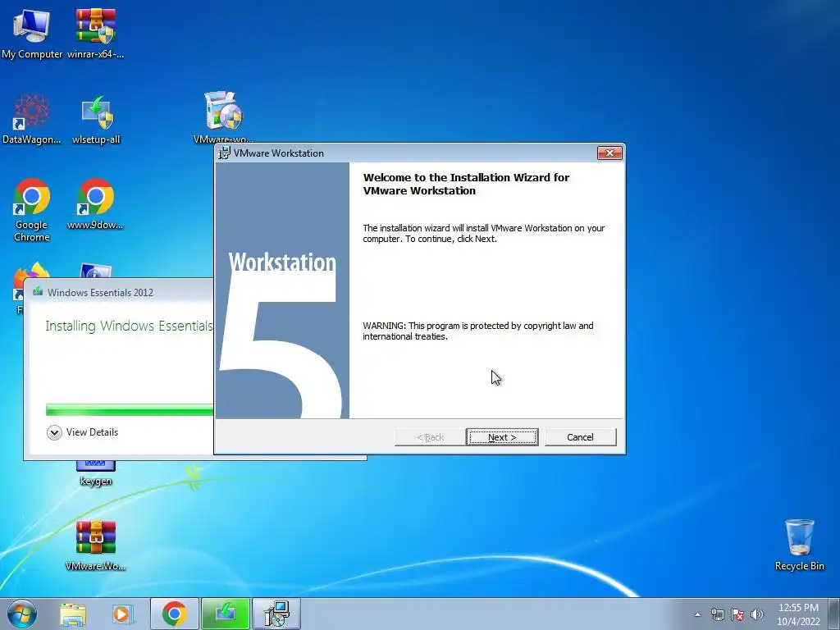Viewport: 840px width, 630px height.
Task: Open Google Chrome desktop shortcut
Action: click(x=32, y=209)
